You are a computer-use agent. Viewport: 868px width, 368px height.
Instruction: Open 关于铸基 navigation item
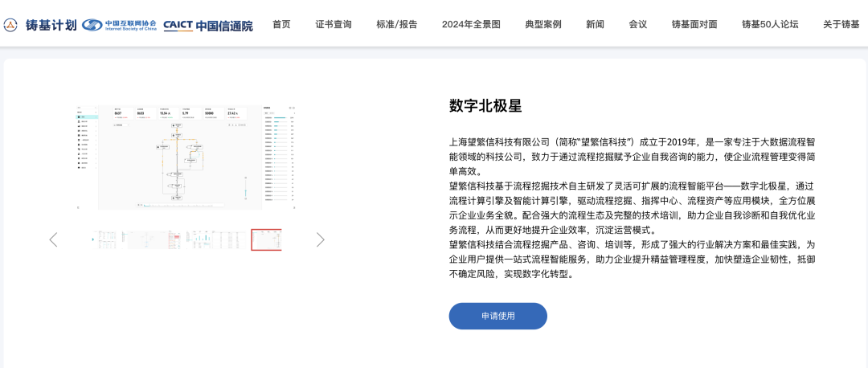[x=841, y=24]
